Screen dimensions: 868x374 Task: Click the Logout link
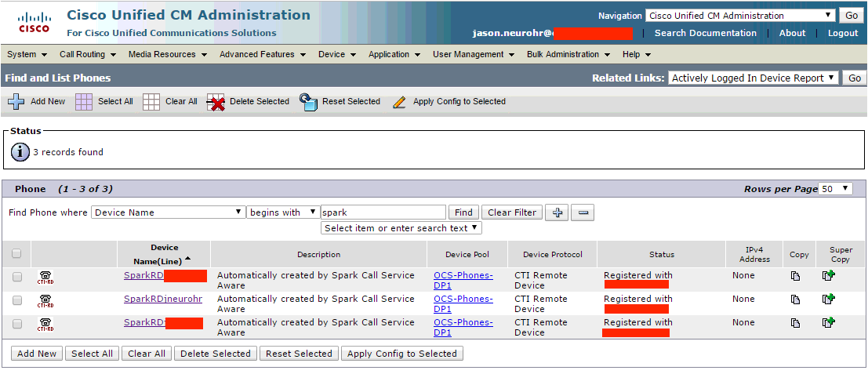(x=843, y=33)
